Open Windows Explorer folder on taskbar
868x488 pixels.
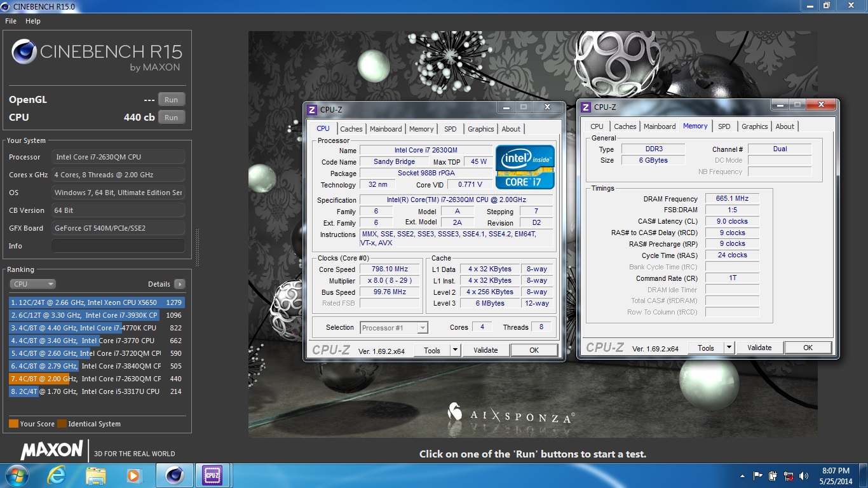pyautogui.click(x=96, y=475)
